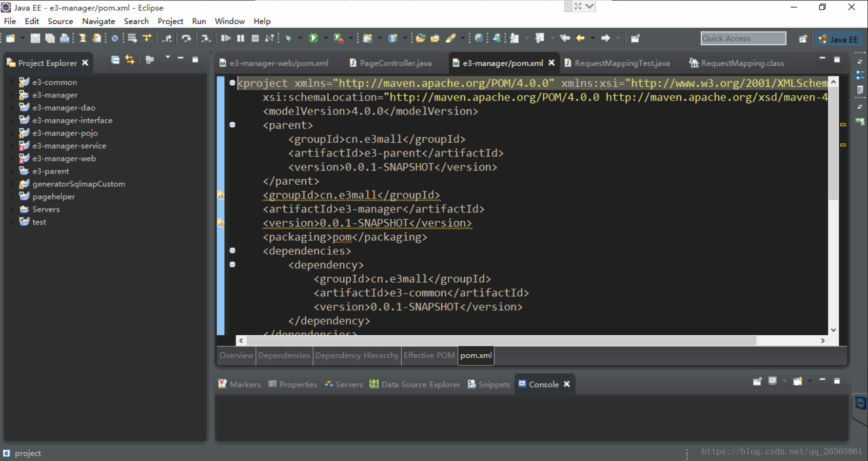Click the Pin Editor toolbar icon
The height and width of the screenshot is (461, 868).
pos(635,38)
